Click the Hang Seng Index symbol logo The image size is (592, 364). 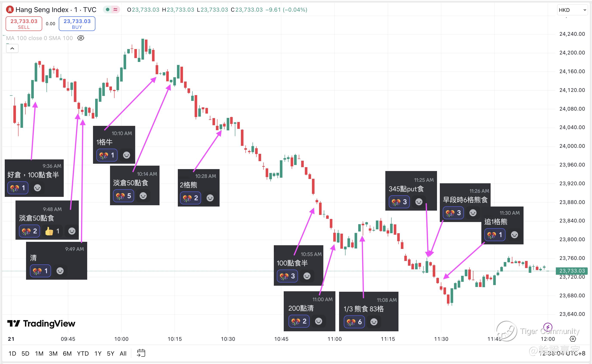10,10
